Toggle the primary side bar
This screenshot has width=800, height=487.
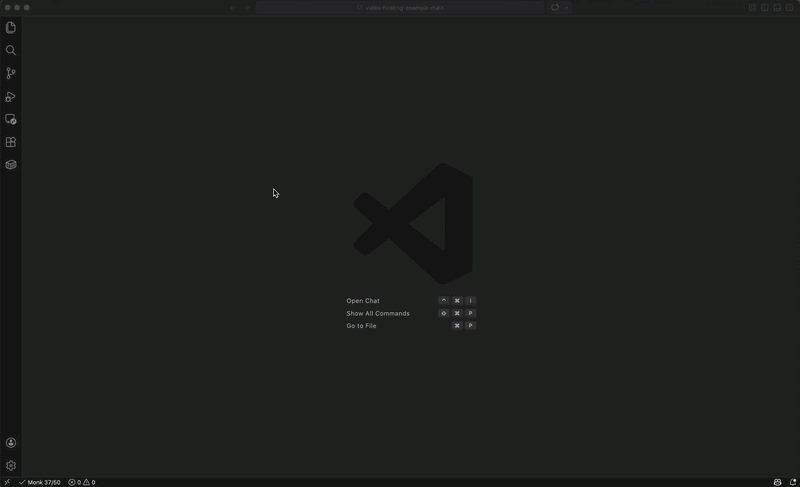(764, 8)
